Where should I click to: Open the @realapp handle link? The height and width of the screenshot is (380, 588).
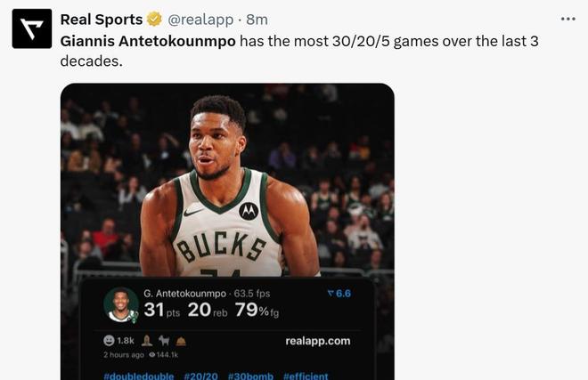[x=203, y=20]
